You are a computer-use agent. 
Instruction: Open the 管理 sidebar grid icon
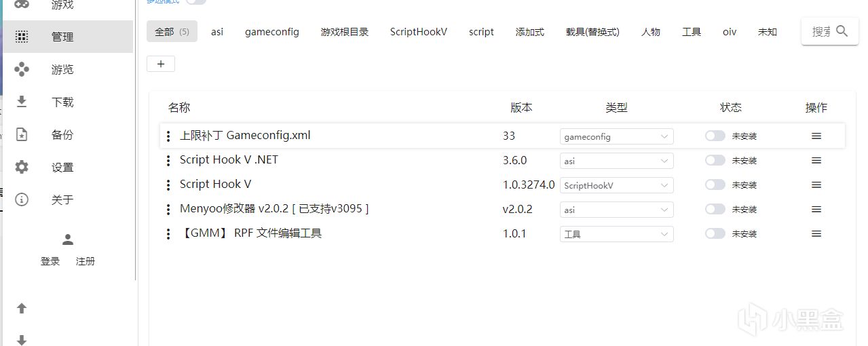point(22,37)
